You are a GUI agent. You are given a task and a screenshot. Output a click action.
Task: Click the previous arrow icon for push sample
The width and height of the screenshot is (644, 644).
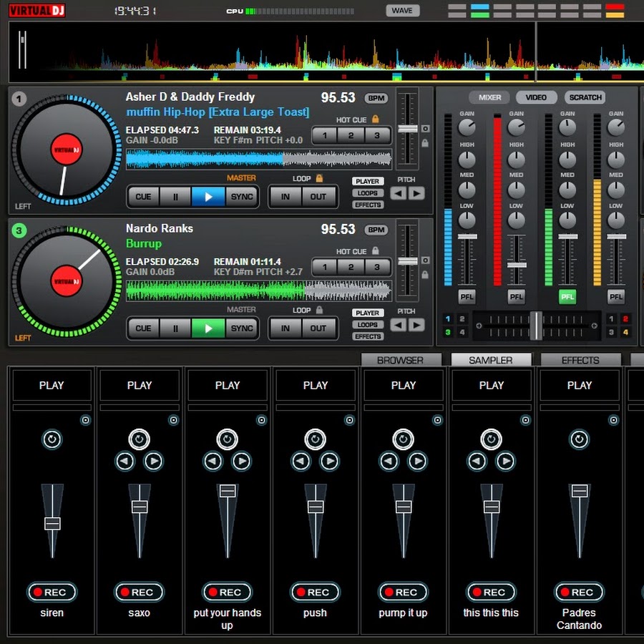pos(301,462)
